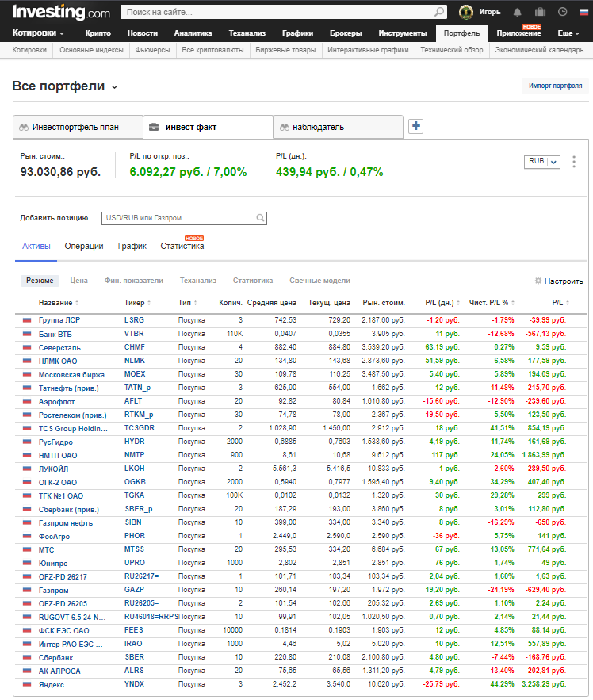Screen dimensions: 593x700
Task: Click TCS Group Holdin… row name
Action: click(73, 429)
